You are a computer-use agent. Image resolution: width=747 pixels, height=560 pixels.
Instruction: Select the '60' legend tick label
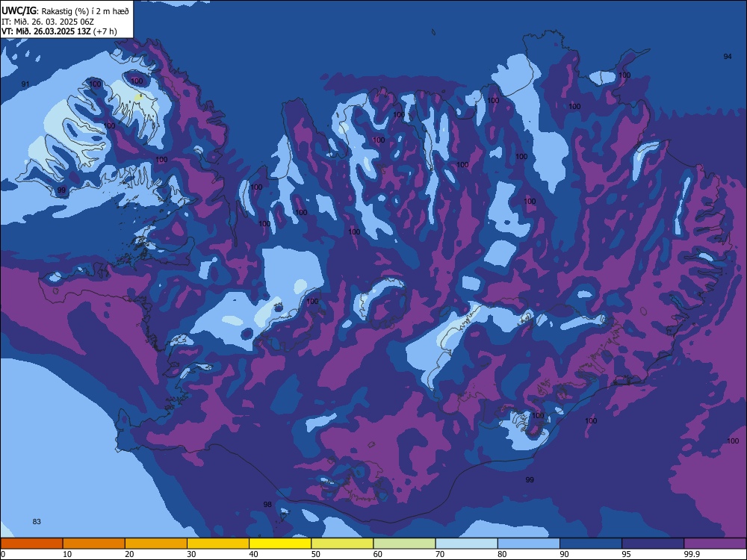pyautogui.click(x=378, y=554)
